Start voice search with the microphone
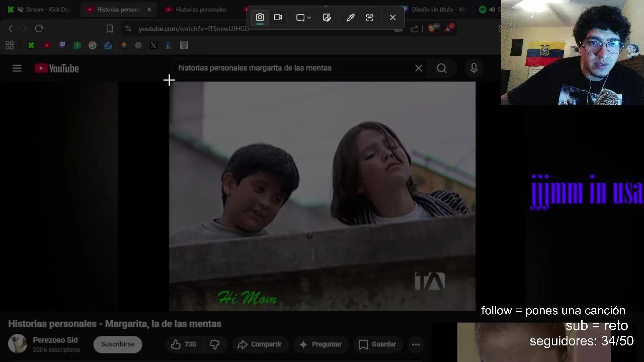 474,68
